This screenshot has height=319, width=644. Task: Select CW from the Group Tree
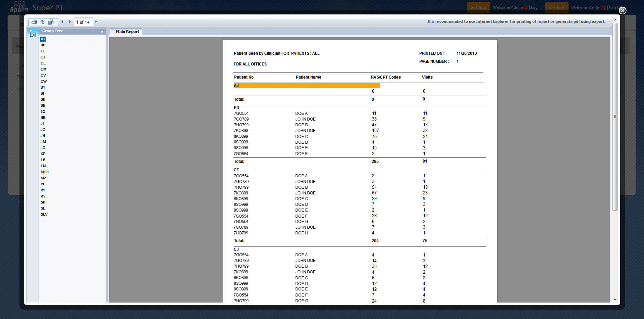pyautogui.click(x=44, y=81)
